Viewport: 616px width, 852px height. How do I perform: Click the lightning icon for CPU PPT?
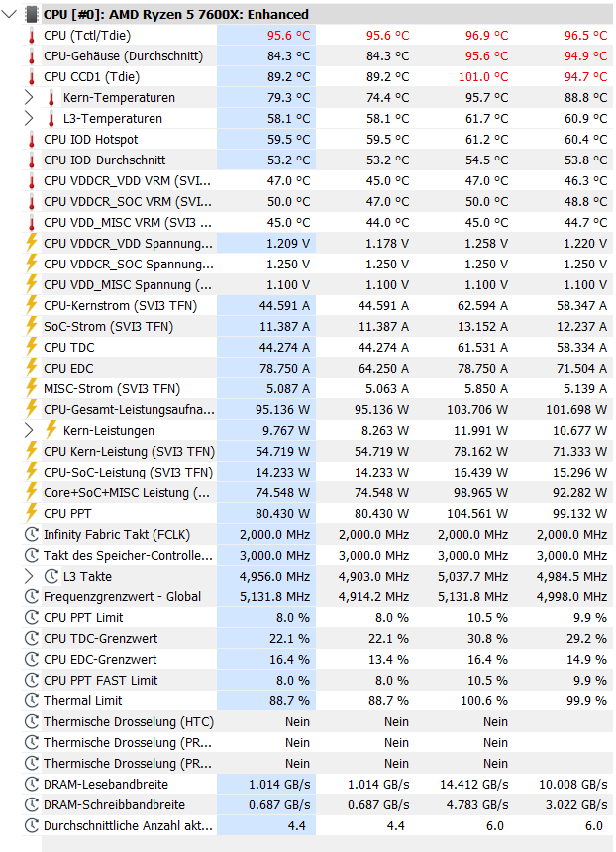click(32, 513)
